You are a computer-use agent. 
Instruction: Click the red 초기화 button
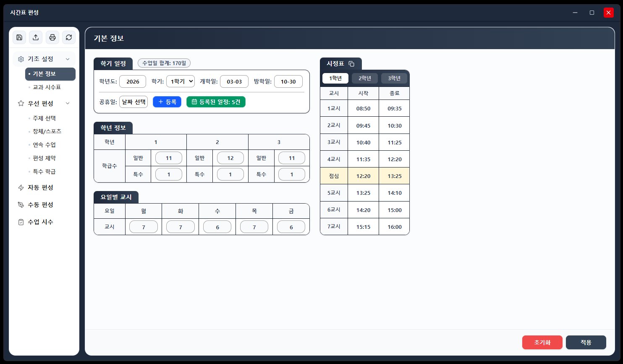542,342
